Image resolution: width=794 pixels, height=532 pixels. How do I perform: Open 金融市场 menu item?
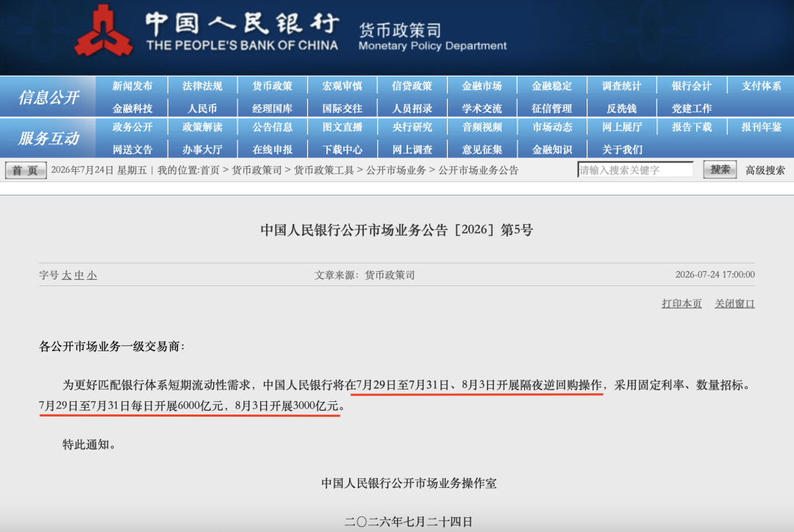point(482,86)
